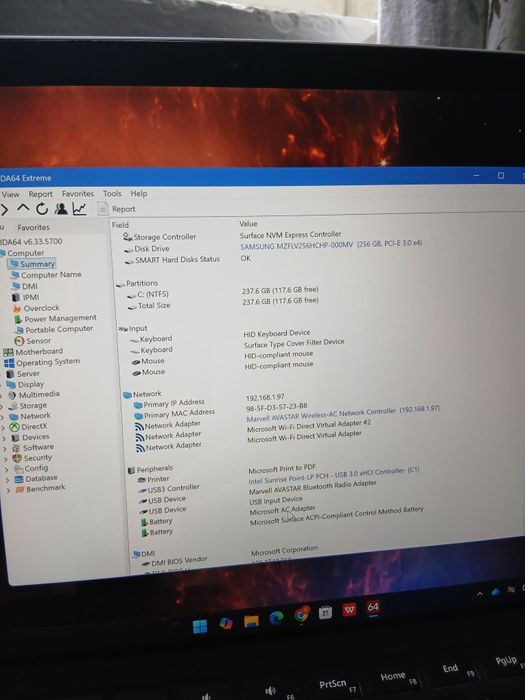Click AIDA64 icon on the taskbar
Screen dimensions: 525x700
click(x=373, y=607)
